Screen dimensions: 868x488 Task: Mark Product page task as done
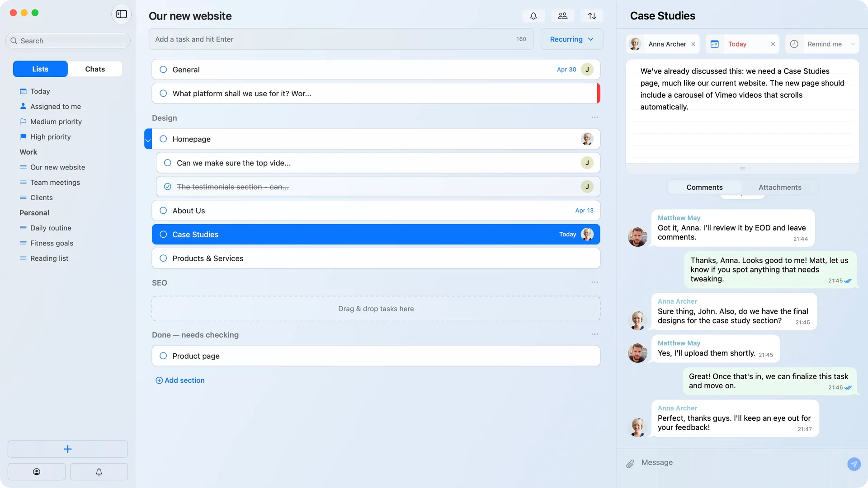(163, 356)
